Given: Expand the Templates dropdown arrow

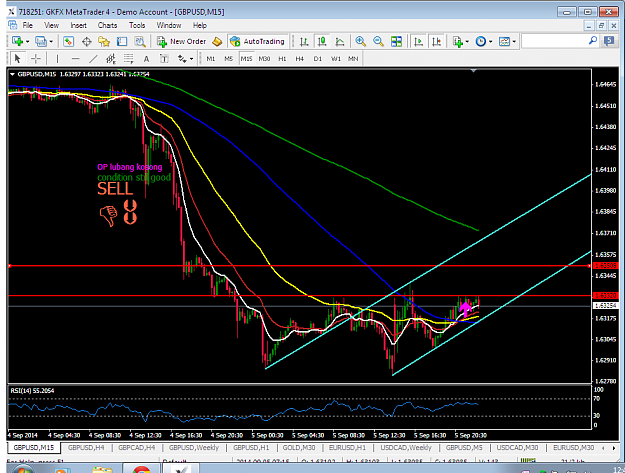Looking at the screenshot, I should (514, 41).
